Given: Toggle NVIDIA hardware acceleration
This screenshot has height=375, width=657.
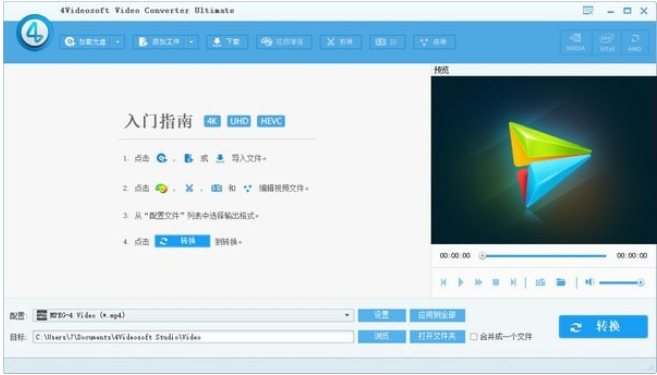Looking at the screenshot, I should point(576,42).
